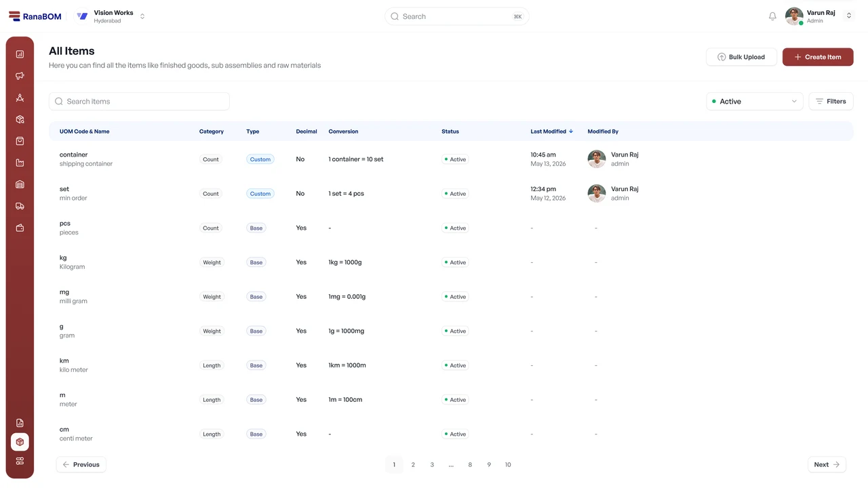This screenshot has width=868, height=488.
Task: Open the Active status dropdown
Action: click(755, 102)
